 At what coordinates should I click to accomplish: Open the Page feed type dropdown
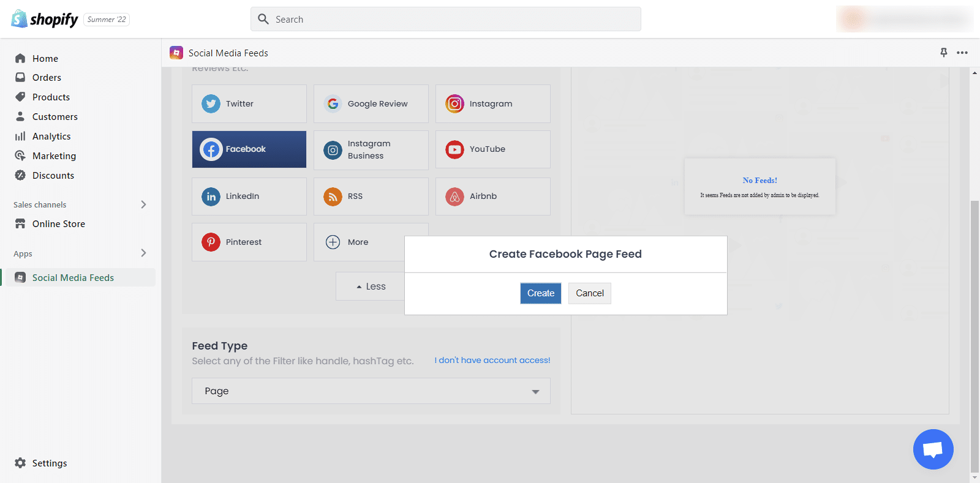tap(371, 391)
